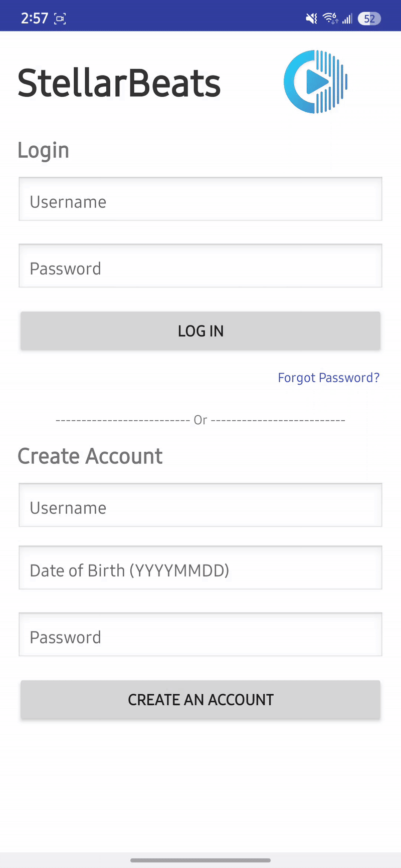Tap the StellarBeats title text
401x868 pixels.
click(119, 83)
